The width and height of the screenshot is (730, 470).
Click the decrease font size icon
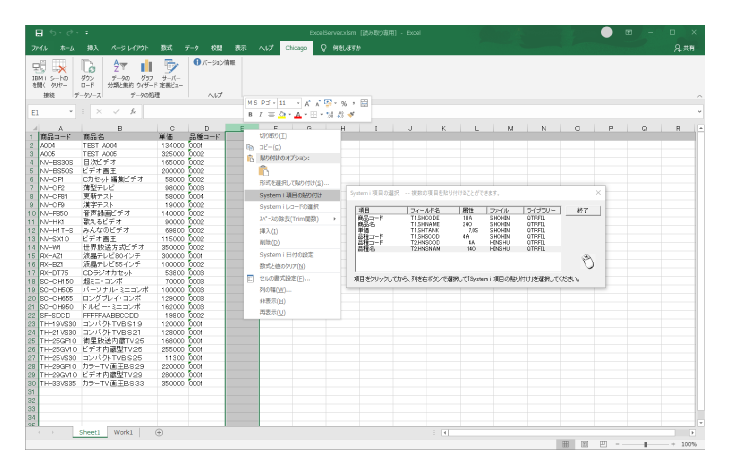pos(318,103)
